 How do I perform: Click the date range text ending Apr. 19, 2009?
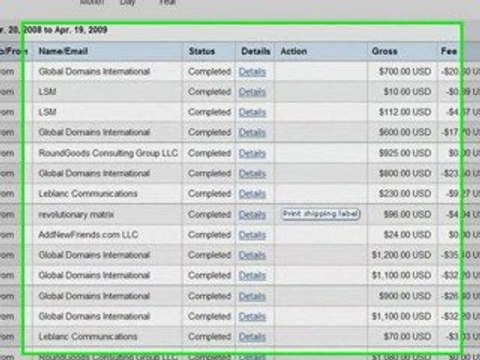point(53,30)
